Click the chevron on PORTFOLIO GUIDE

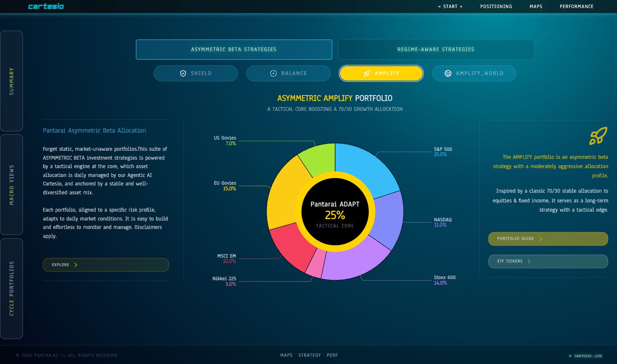pyautogui.click(x=541, y=239)
